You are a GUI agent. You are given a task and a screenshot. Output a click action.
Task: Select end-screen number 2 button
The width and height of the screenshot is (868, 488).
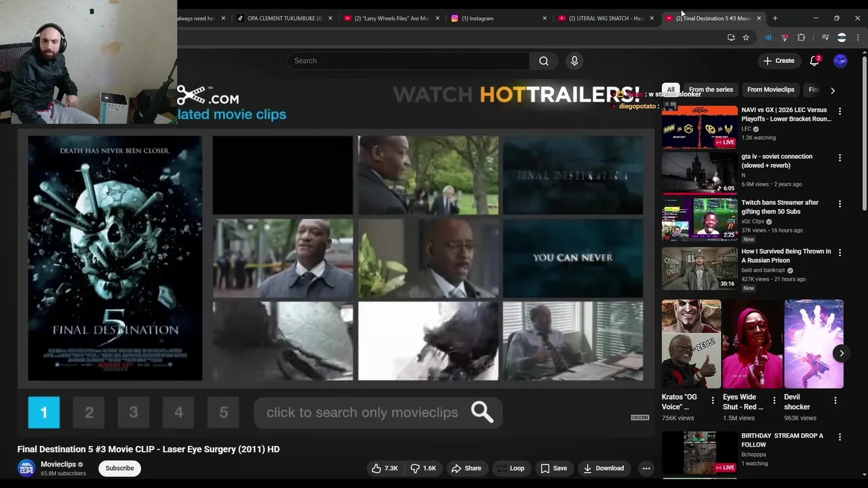[x=89, y=412]
